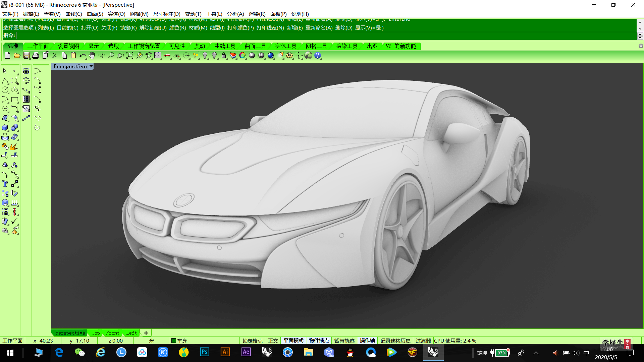Click the 车身 layer color swatch
The width and height of the screenshot is (644, 362).
pyautogui.click(x=174, y=341)
